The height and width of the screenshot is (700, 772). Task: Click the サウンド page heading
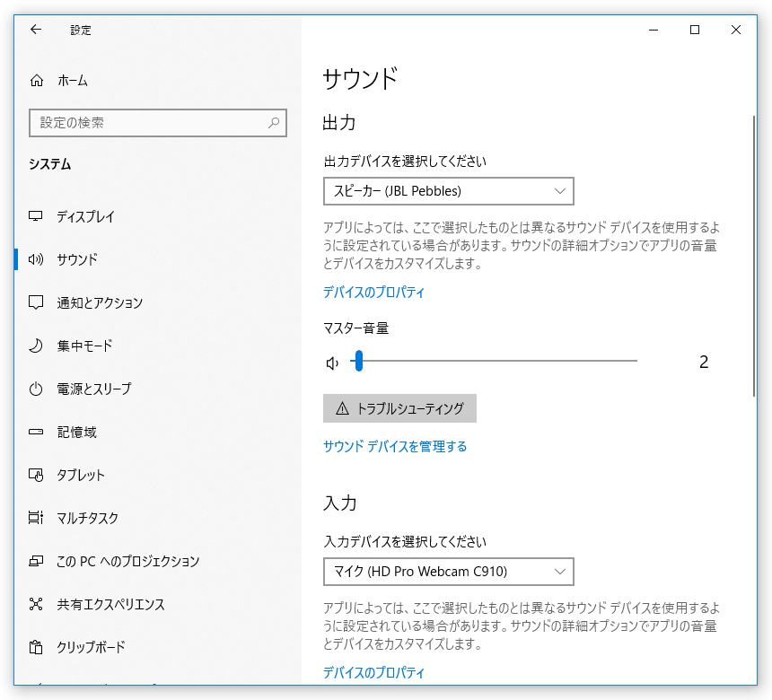pyautogui.click(x=360, y=78)
